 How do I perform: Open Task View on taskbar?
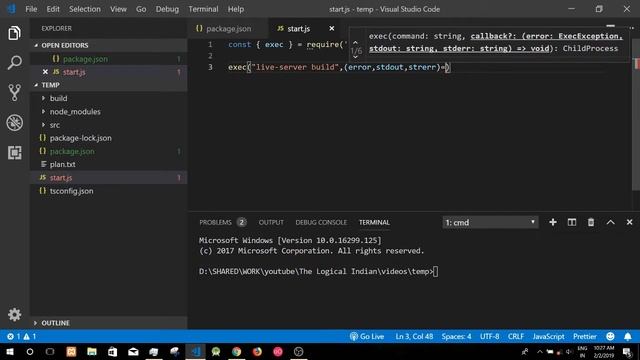(x=50, y=351)
